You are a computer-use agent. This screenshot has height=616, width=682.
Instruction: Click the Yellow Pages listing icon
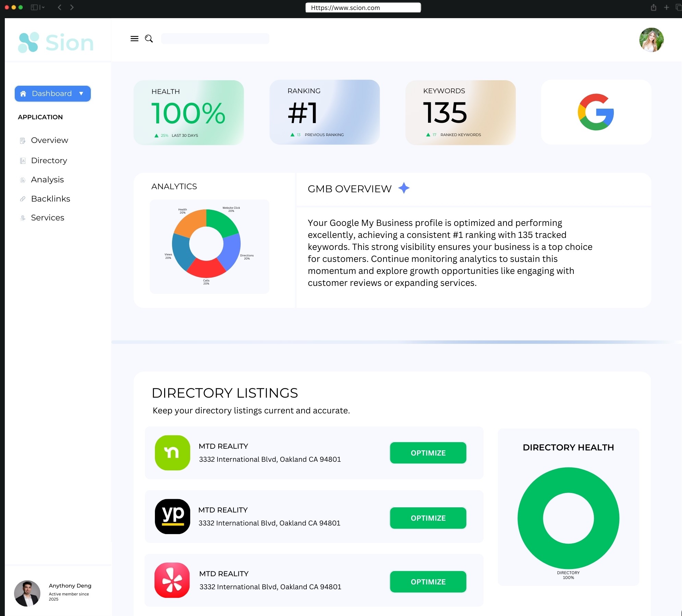coord(172,517)
